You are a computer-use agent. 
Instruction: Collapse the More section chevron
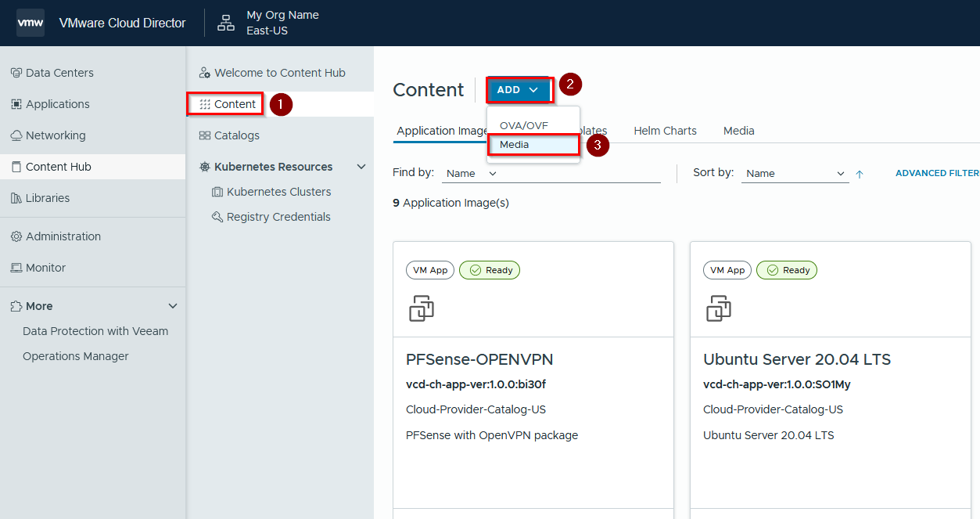173,306
